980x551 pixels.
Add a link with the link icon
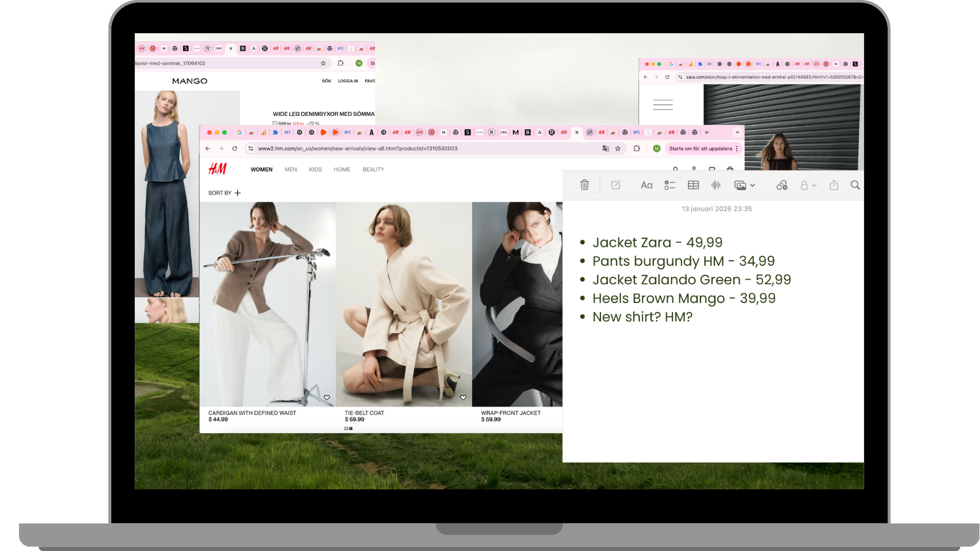(x=782, y=185)
